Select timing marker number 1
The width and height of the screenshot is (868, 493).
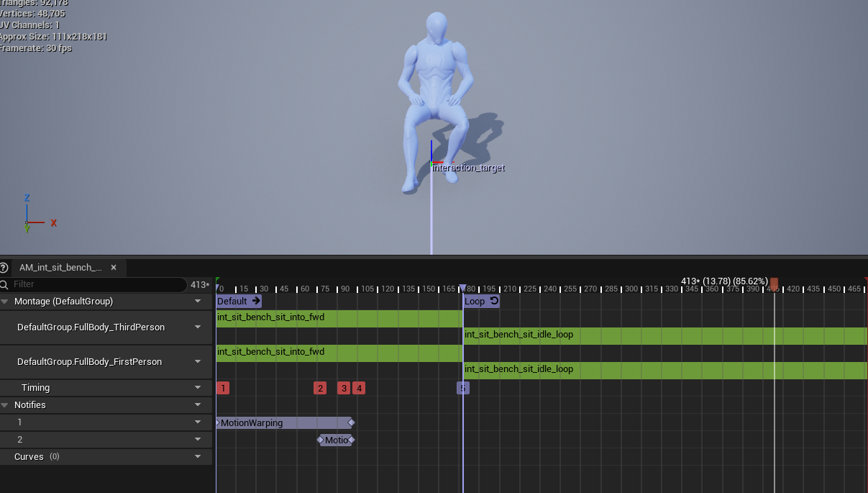[223, 388]
